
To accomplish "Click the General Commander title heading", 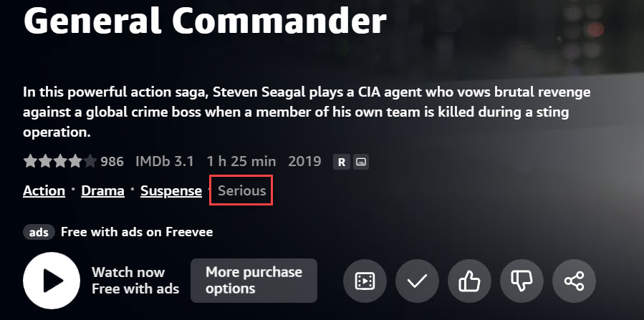I will [x=205, y=21].
